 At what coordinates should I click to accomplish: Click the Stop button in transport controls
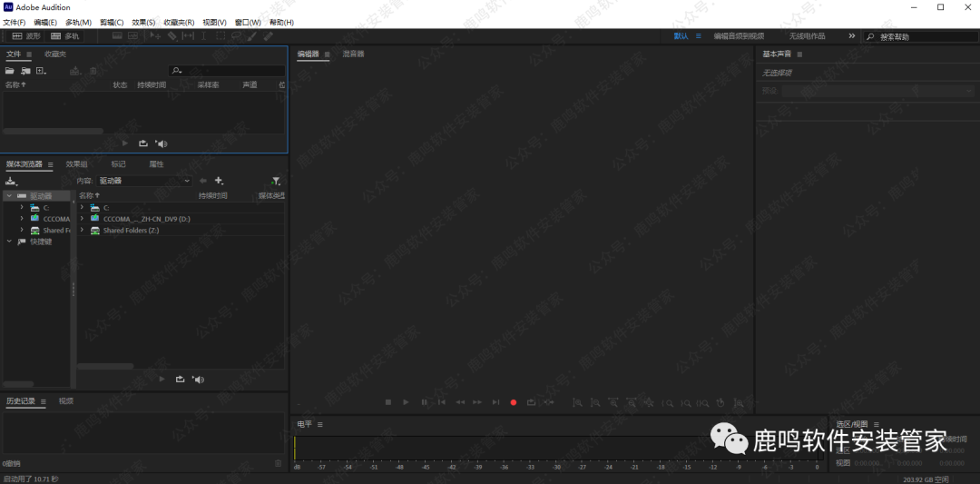[x=387, y=402]
